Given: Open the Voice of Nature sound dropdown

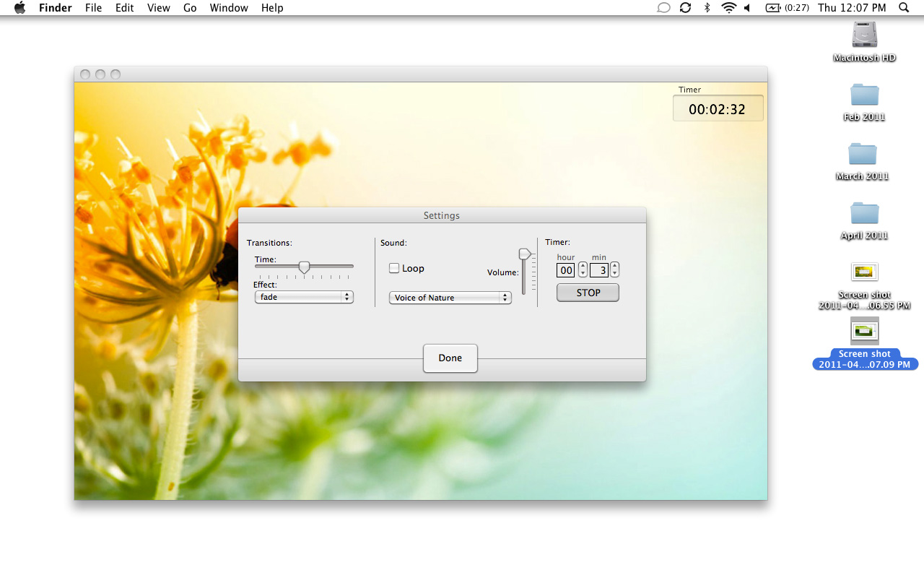Looking at the screenshot, I should [450, 298].
